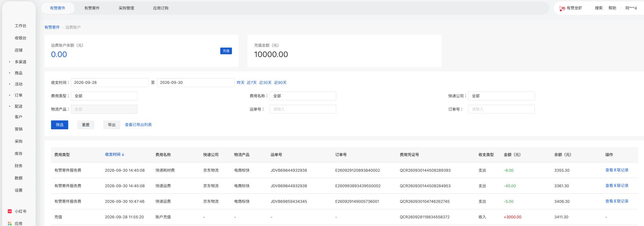Viewport: 644px width, 226px height.
Task: Open the 费用名称 dropdown
Action: 303,96
